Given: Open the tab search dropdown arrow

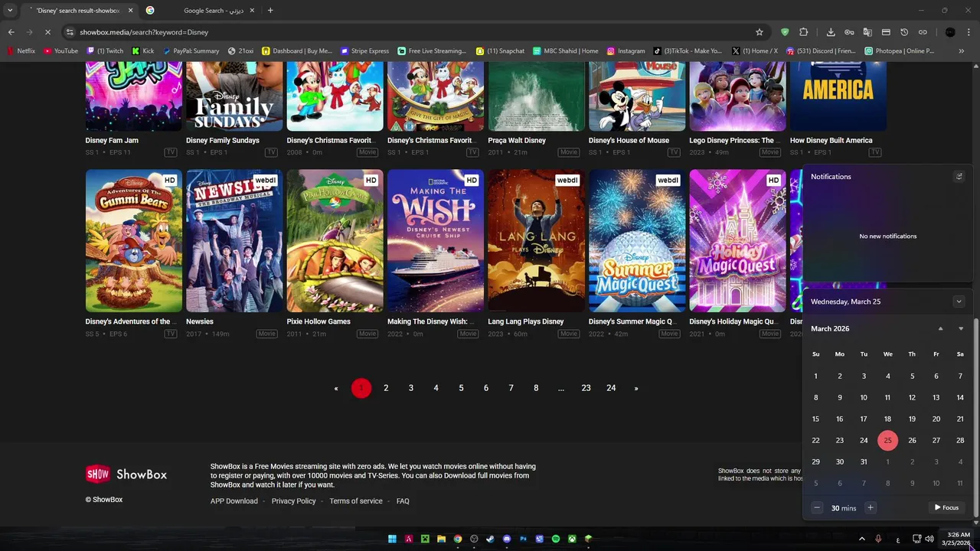Looking at the screenshot, I should [10, 11].
